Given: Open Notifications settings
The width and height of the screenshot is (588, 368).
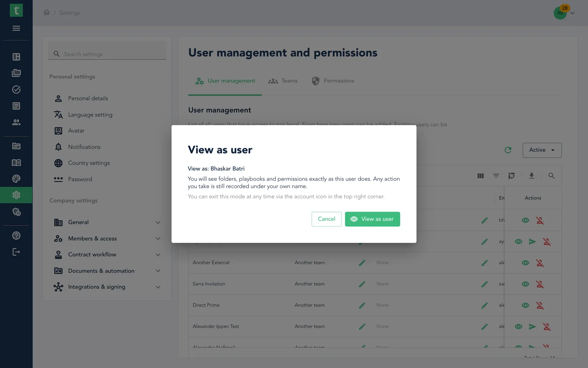Looking at the screenshot, I should pyautogui.click(x=84, y=147).
